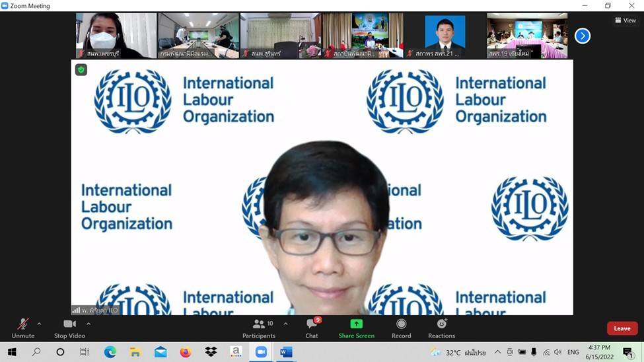
Task: Unmute the microphone in Zoom
Action: coord(23,328)
